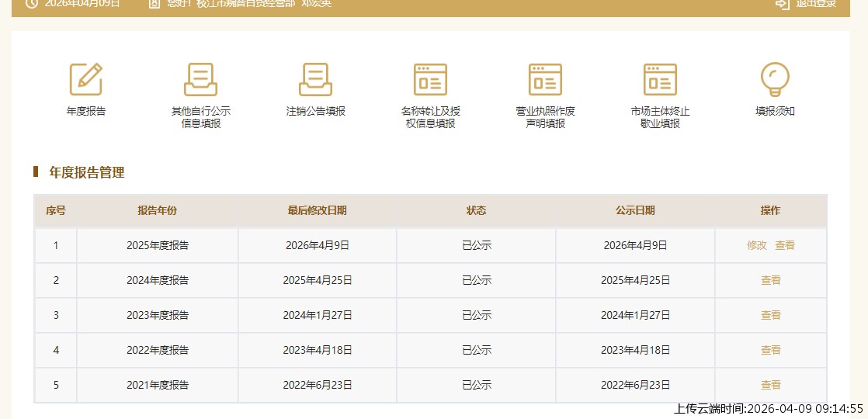Open the 营业执照作废声明填报 icon
Viewport: 868px width, 419px height.
[545, 79]
